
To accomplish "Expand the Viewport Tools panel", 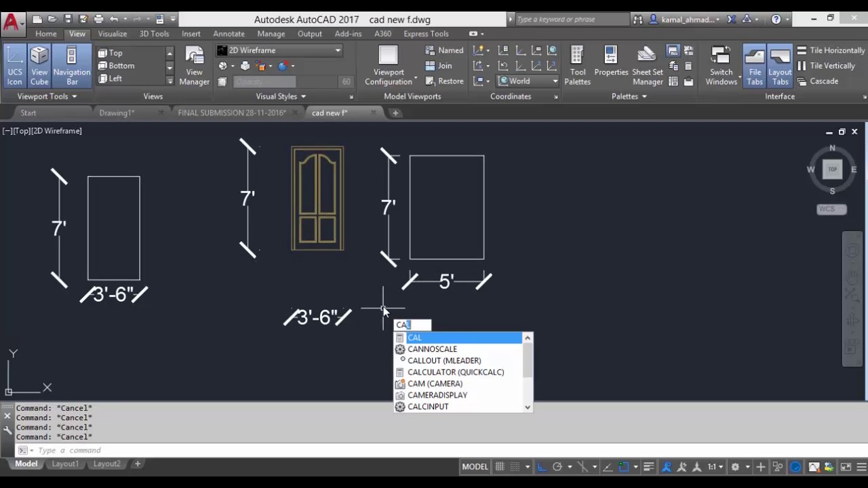I will pyautogui.click(x=47, y=96).
